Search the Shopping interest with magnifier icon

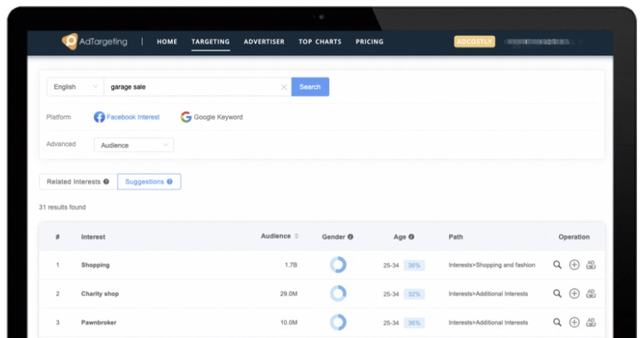[x=557, y=265]
